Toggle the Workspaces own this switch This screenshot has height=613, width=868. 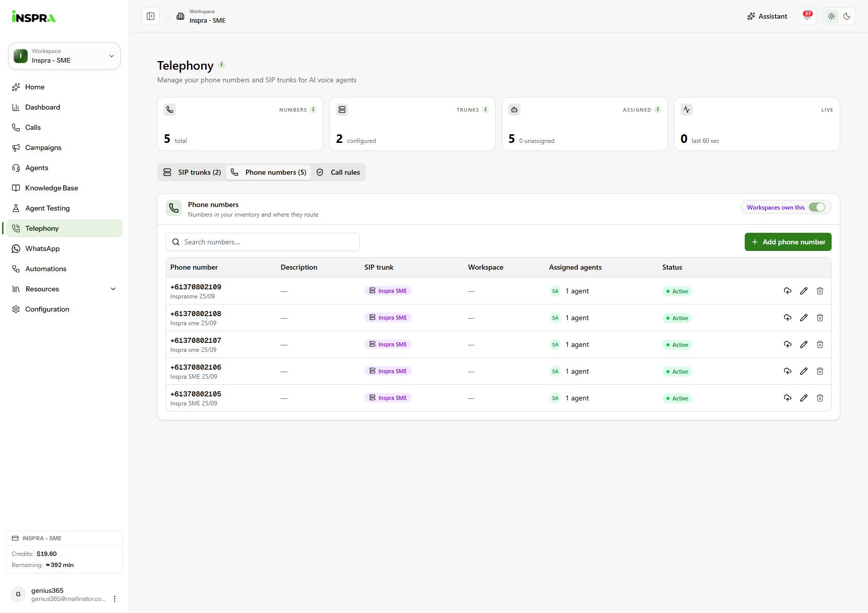click(x=816, y=207)
